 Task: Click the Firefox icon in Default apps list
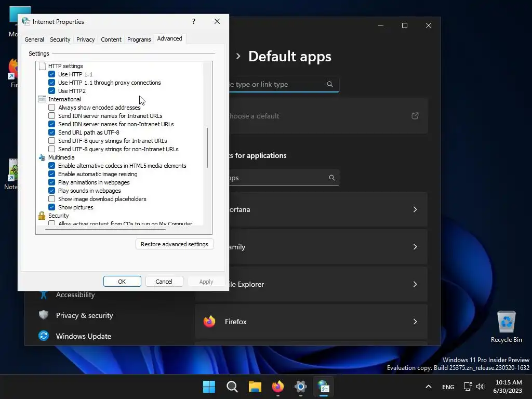209,321
